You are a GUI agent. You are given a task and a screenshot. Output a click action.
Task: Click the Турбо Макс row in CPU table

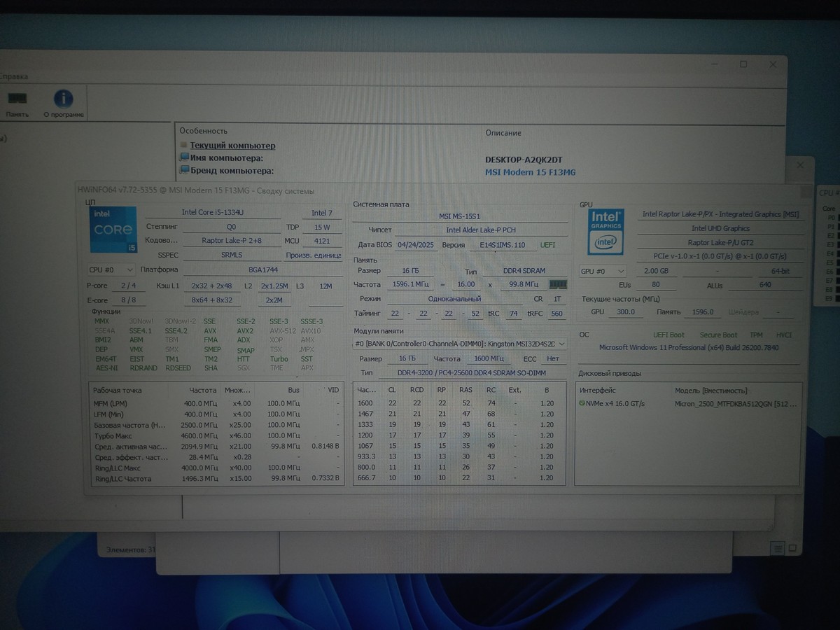pos(216,436)
